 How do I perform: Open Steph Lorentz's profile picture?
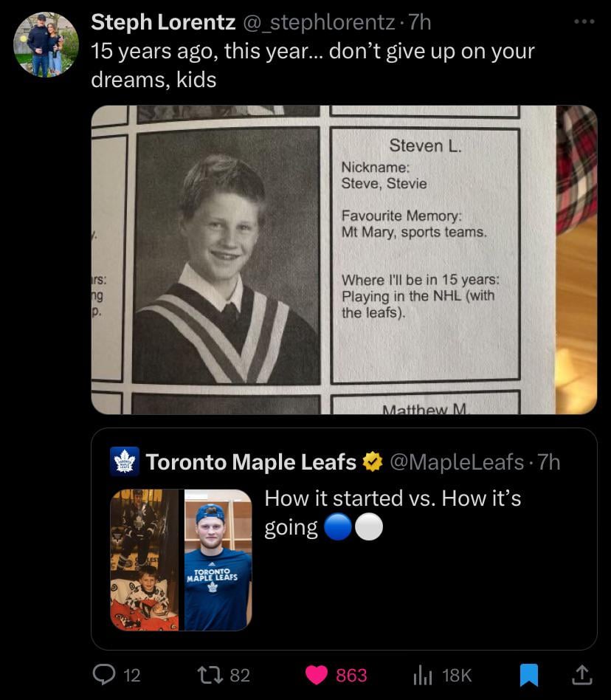[45, 44]
